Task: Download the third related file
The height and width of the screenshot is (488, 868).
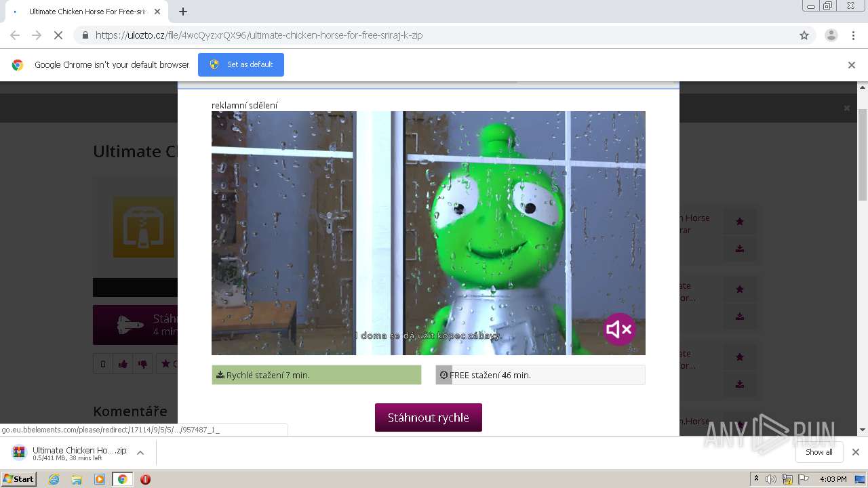Action: pyautogui.click(x=740, y=384)
